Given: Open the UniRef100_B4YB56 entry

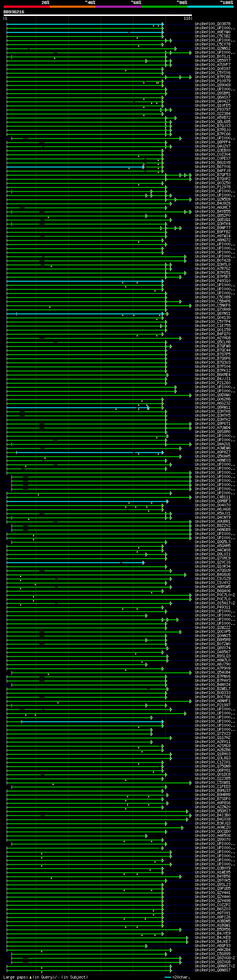Looking at the screenshot, I should tap(213, 876).
